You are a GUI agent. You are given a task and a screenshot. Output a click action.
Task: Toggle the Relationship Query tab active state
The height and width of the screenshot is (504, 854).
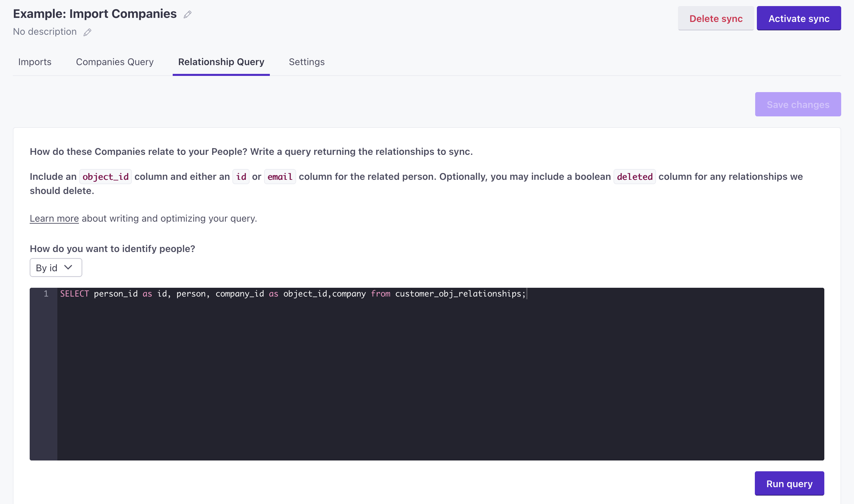coord(221,61)
